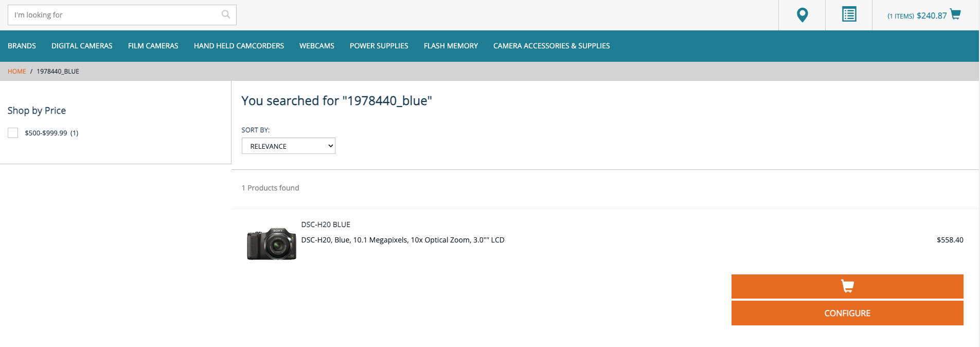Click the 'Shop by Price' heading
The image size is (980, 347).
click(37, 111)
